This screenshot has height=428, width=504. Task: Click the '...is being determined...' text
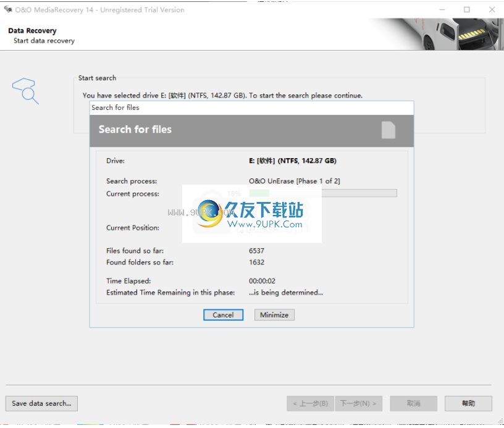pos(286,292)
